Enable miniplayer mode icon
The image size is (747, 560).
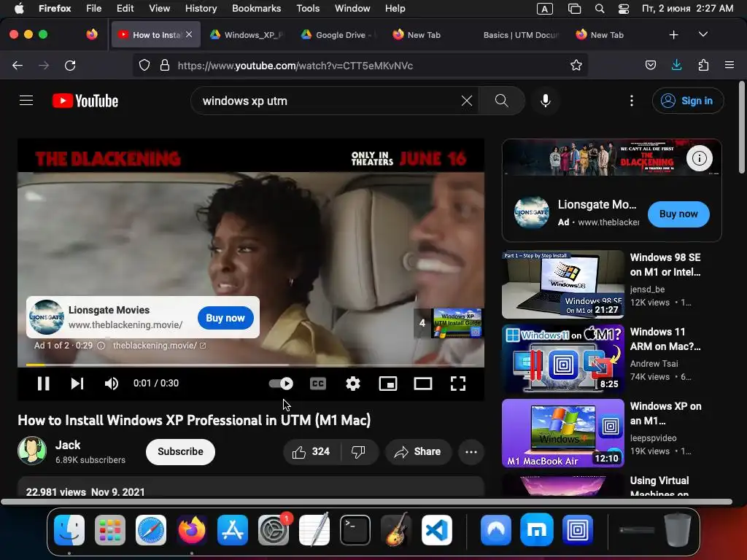tap(388, 384)
